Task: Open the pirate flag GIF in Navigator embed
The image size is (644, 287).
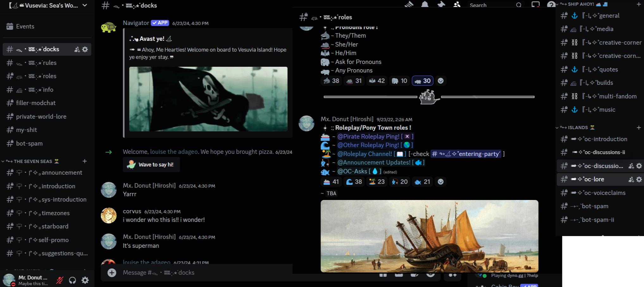Action: [x=208, y=99]
